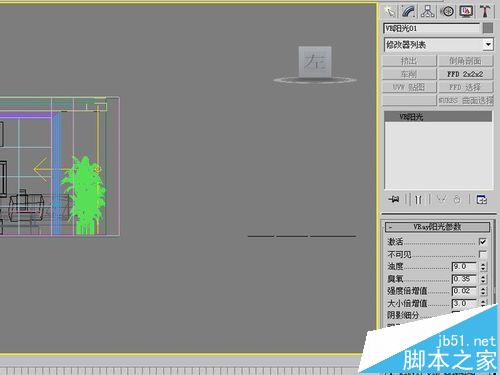The width and height of the screenshot is (500, 375).
Task: Click Make Unique stack icon
Action: click(x=442, y=199)
